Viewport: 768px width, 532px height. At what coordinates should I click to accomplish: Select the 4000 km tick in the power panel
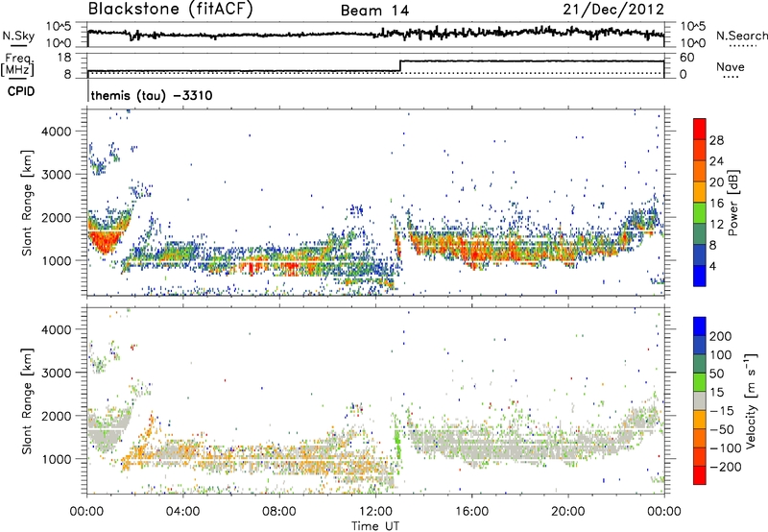point(57,132)
